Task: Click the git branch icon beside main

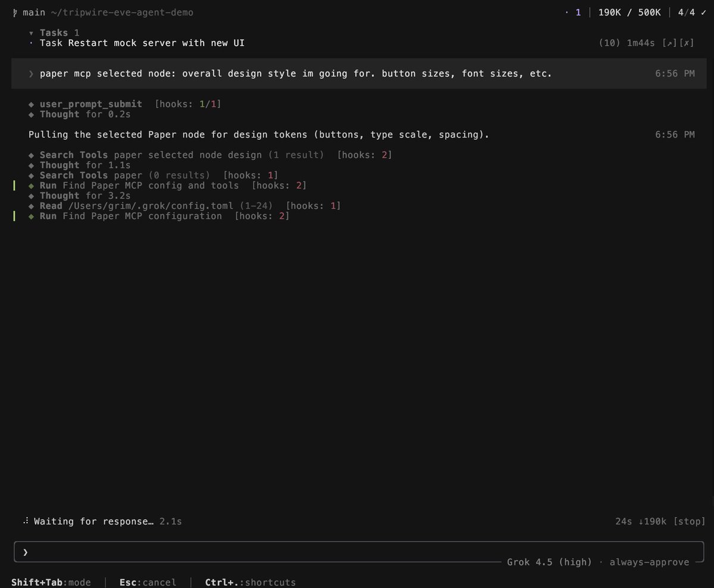Action: [15, 12]
